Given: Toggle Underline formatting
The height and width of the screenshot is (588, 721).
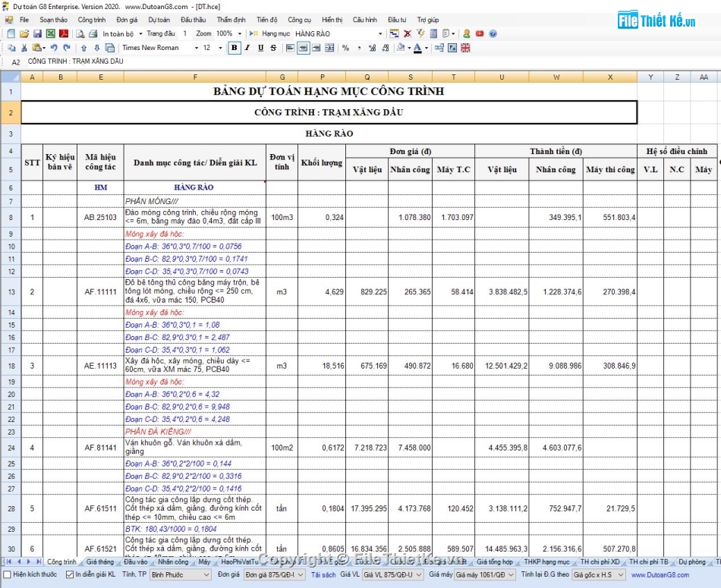Looking at the screenshot, I should click(x=261, y=48).
